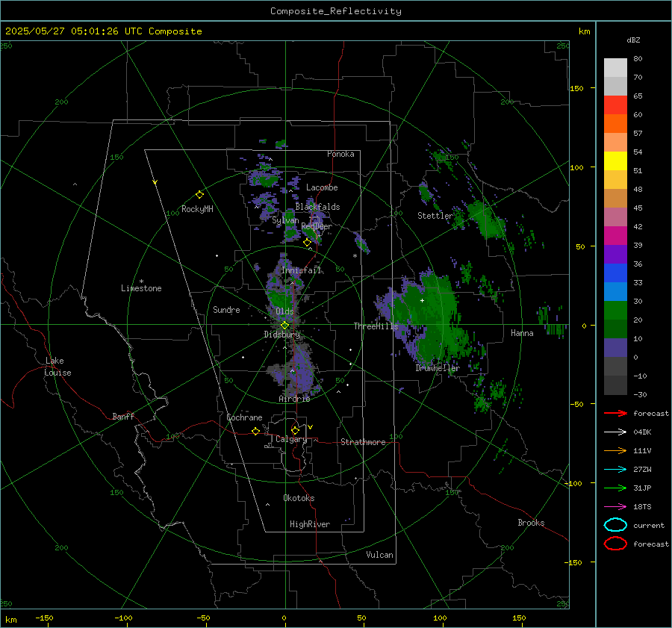The image size is (672, 628).
Task: Click the HighRiver label
Action: click(310, 524)
